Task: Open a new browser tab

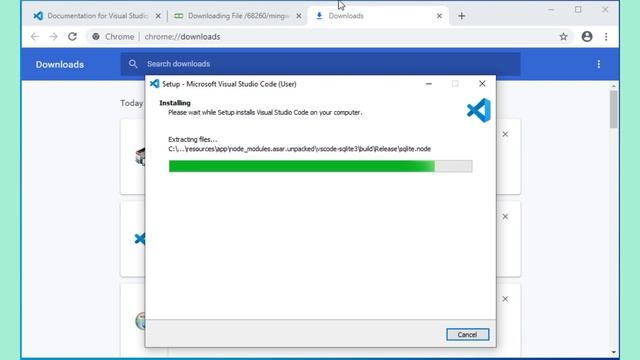Action: pyautogui.click(x=462, y=16)
